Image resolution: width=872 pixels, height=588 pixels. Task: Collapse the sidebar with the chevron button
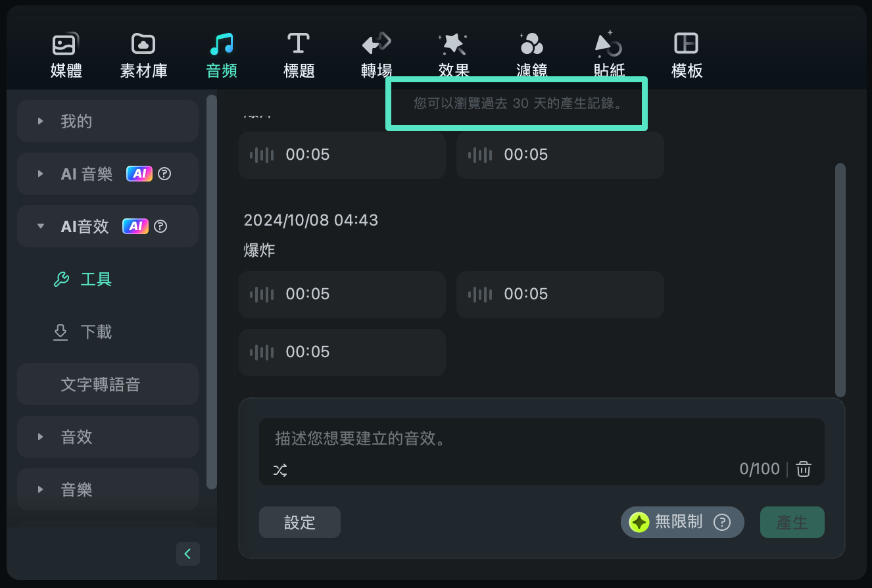click(x=188, y=554)
